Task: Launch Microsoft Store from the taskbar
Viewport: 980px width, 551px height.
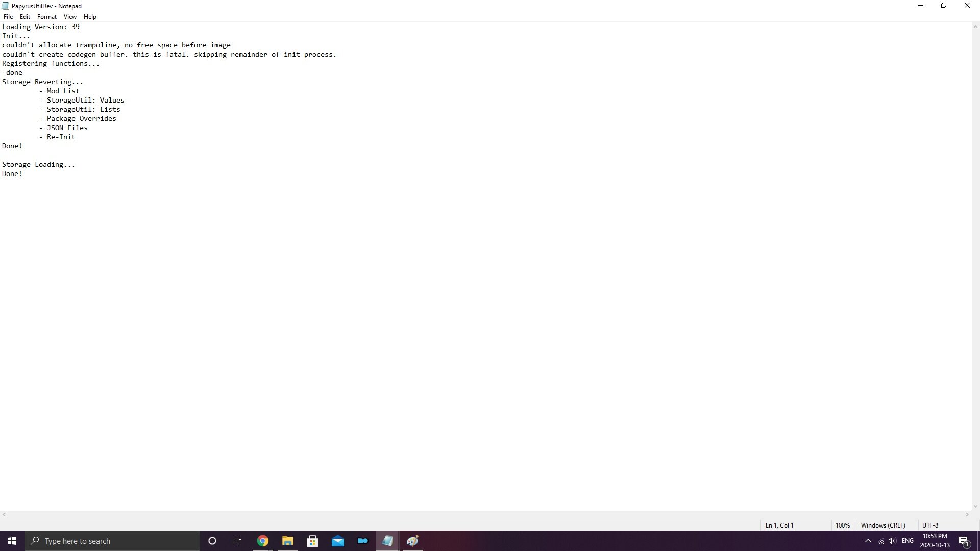Action: coord(312,541)
